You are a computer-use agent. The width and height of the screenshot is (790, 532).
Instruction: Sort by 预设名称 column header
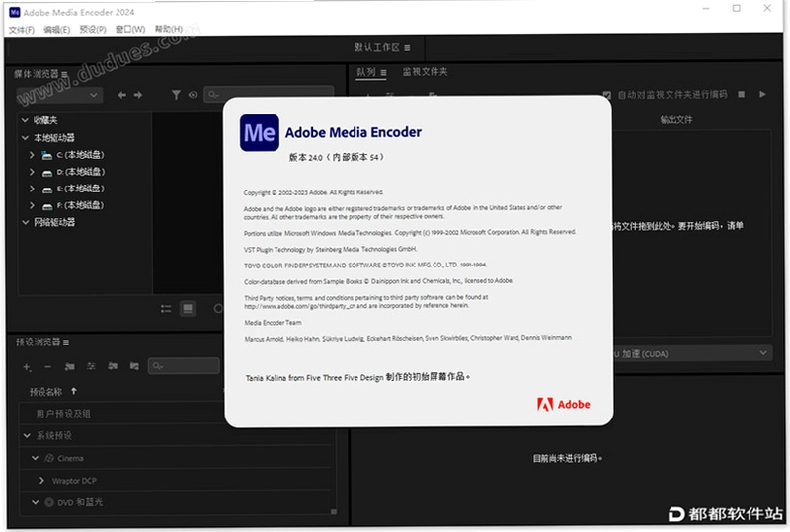[45, 392]
